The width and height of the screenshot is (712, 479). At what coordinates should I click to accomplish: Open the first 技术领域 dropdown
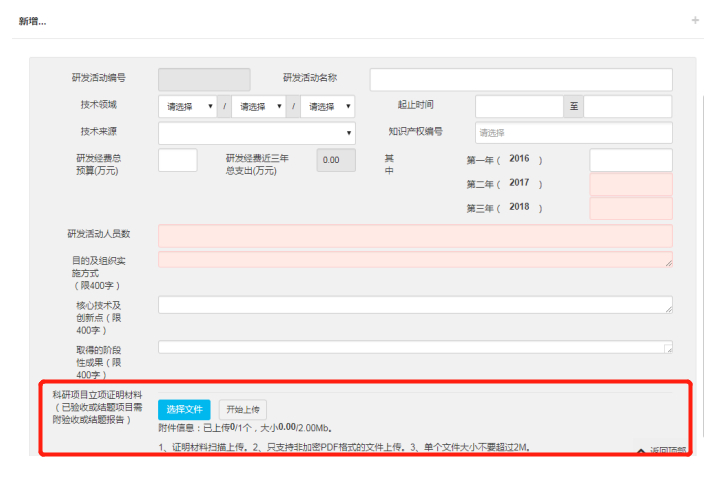pos(188,107)
